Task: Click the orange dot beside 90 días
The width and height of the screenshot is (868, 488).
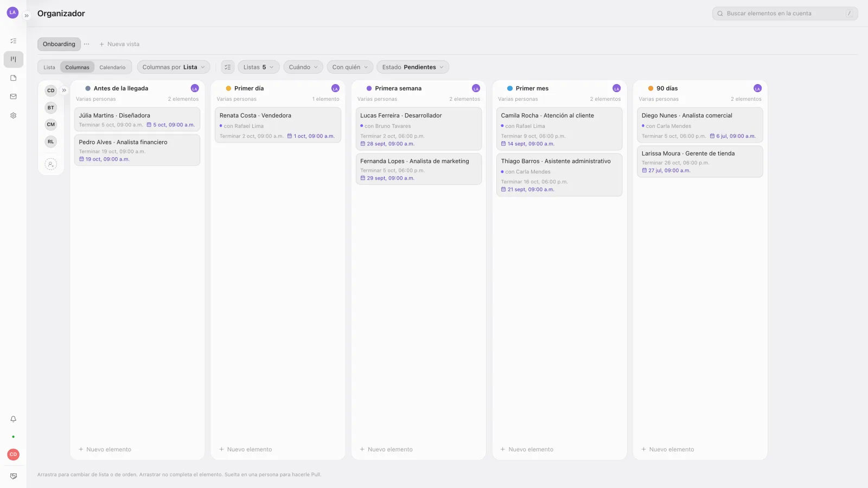Action: point(650,88)
